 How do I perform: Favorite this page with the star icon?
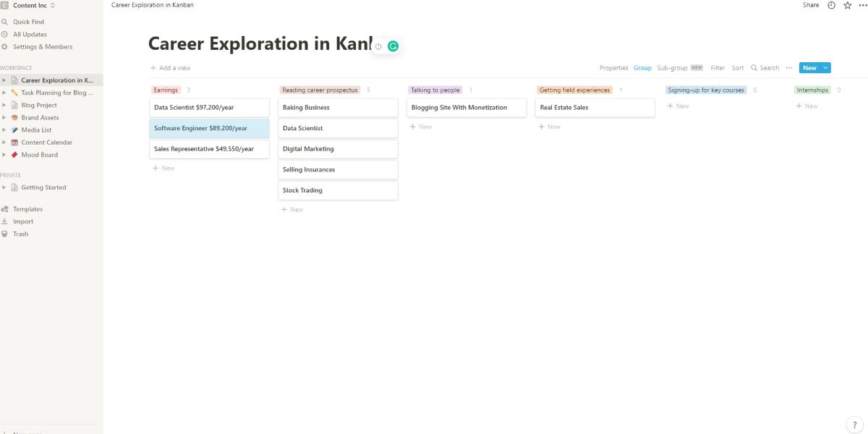tap(847, 5)
